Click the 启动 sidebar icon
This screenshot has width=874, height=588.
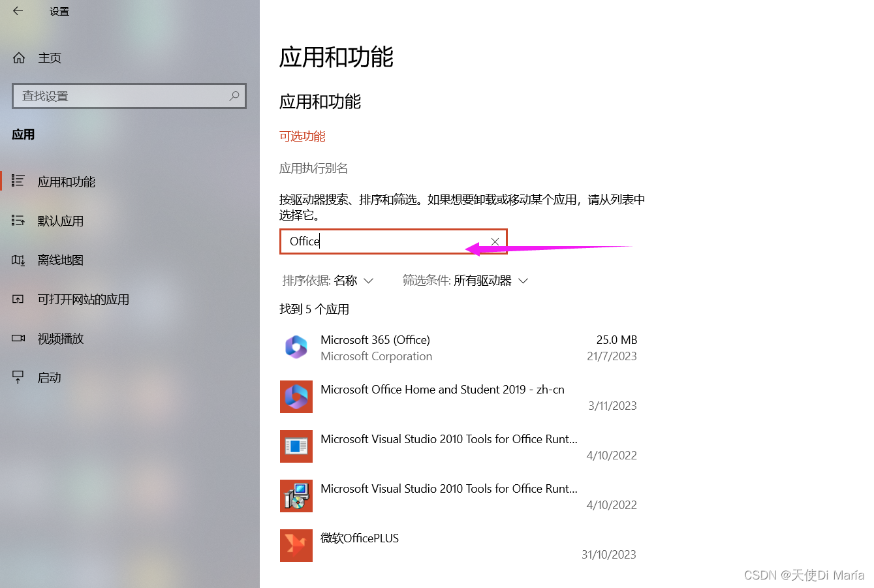click(x=18, y=377)
